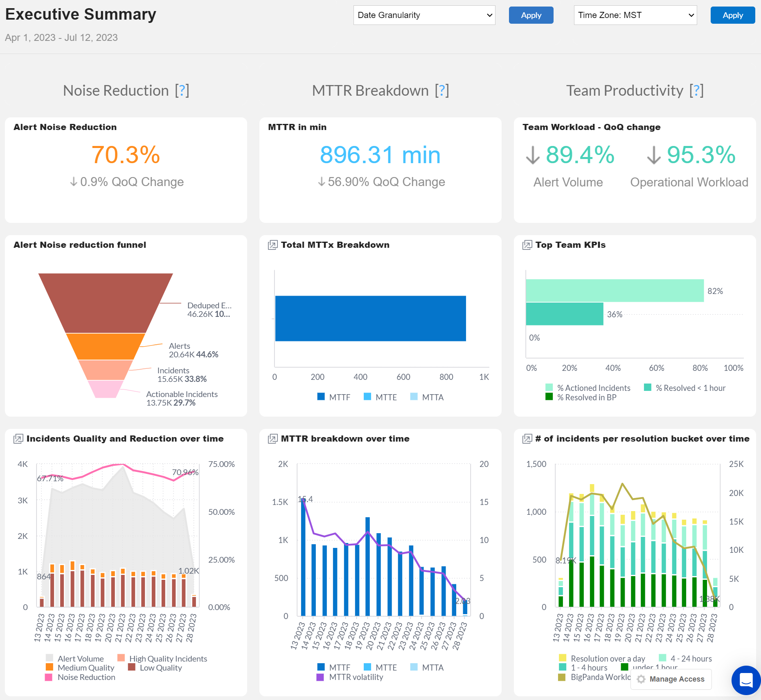This screenshot has width=761, height=700.
Task: Click the Manage Access button
Action: coord(671,679)
